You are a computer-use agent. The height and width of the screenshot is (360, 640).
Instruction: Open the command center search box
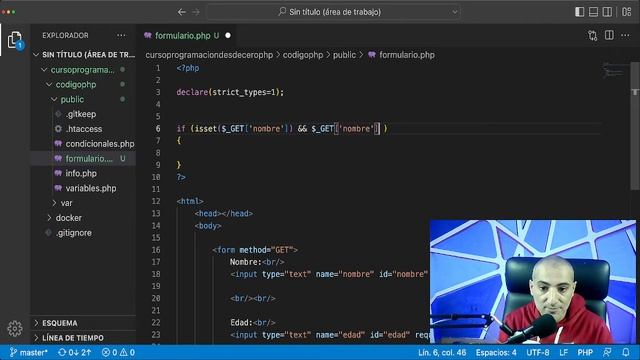[333, 12]
